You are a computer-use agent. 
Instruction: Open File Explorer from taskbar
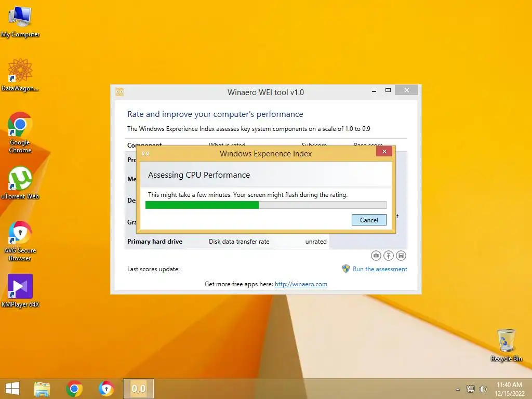click(x=42, y=389)
